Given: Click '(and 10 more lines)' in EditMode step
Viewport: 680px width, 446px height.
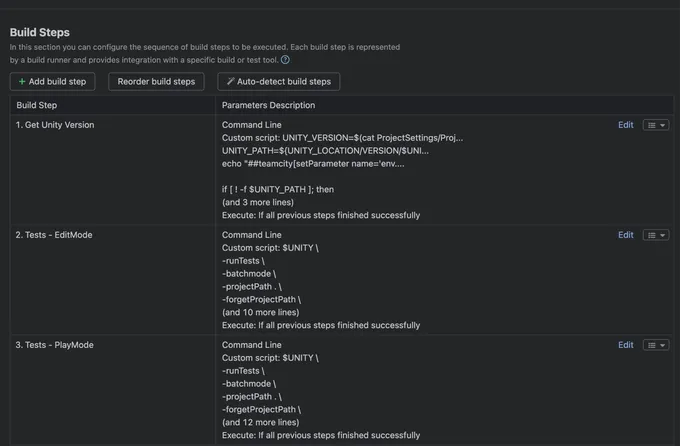Looking at the screenshot, I should 260,312.
